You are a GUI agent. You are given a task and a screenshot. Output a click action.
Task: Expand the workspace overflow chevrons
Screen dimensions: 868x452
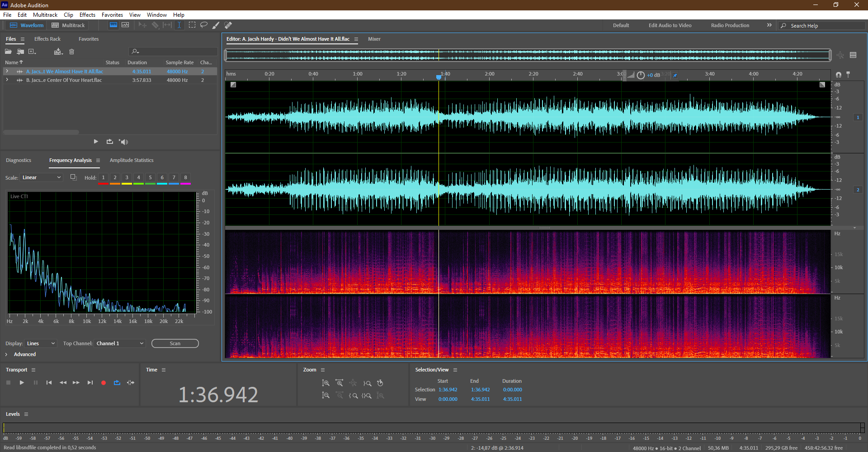tap(769, 25)
